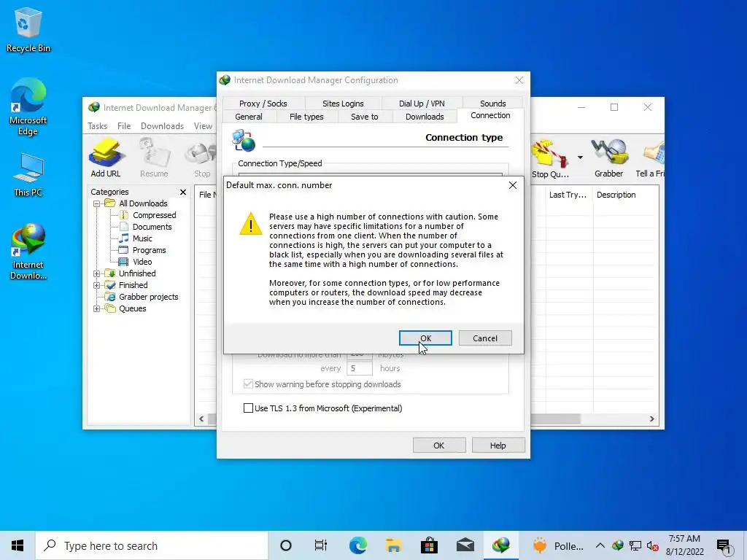Select the Programs category
This screenshot has height=560, width=747.
[x=149, y=250]
